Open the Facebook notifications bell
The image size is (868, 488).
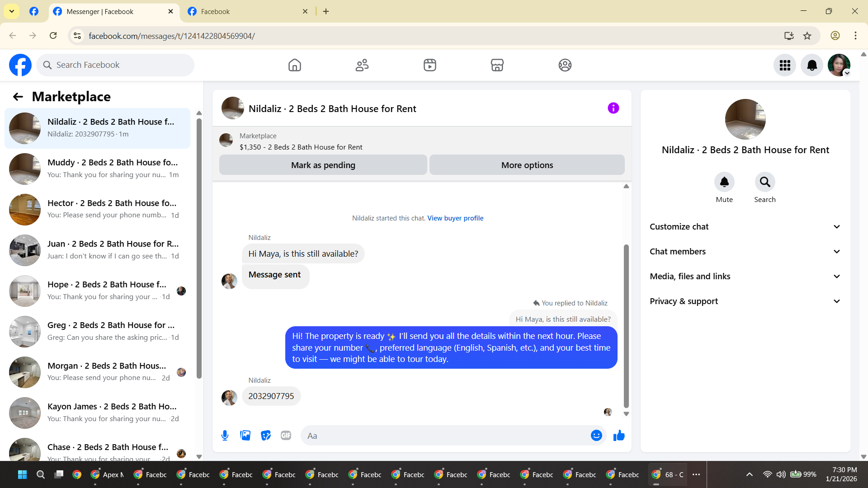tap(812, 65)
